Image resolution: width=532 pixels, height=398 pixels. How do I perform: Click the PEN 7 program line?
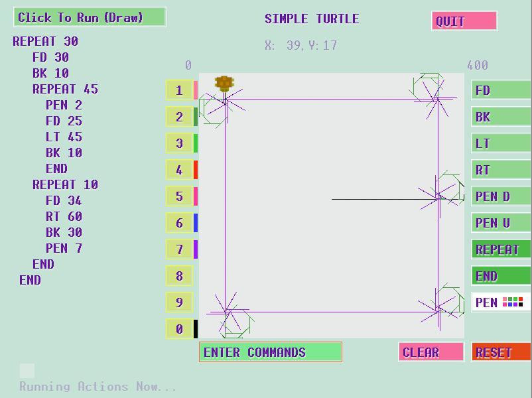pyautogui.click(x=64, y=248)
